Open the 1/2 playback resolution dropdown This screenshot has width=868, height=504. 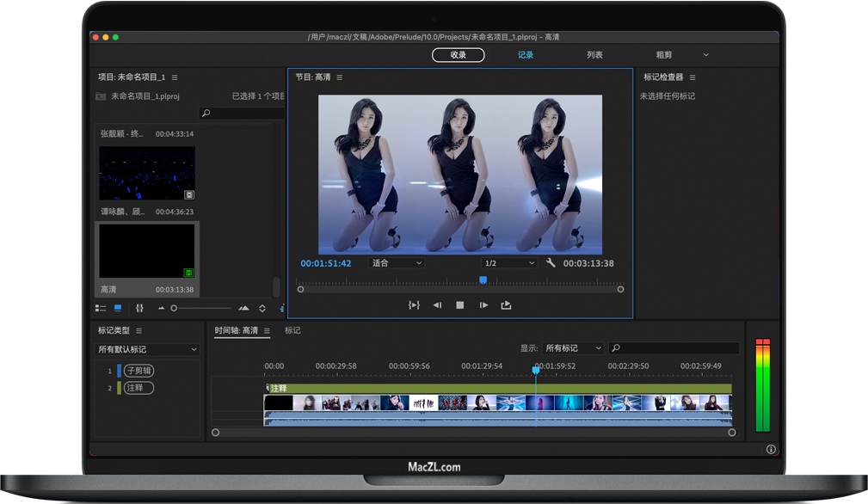point(508,263)
